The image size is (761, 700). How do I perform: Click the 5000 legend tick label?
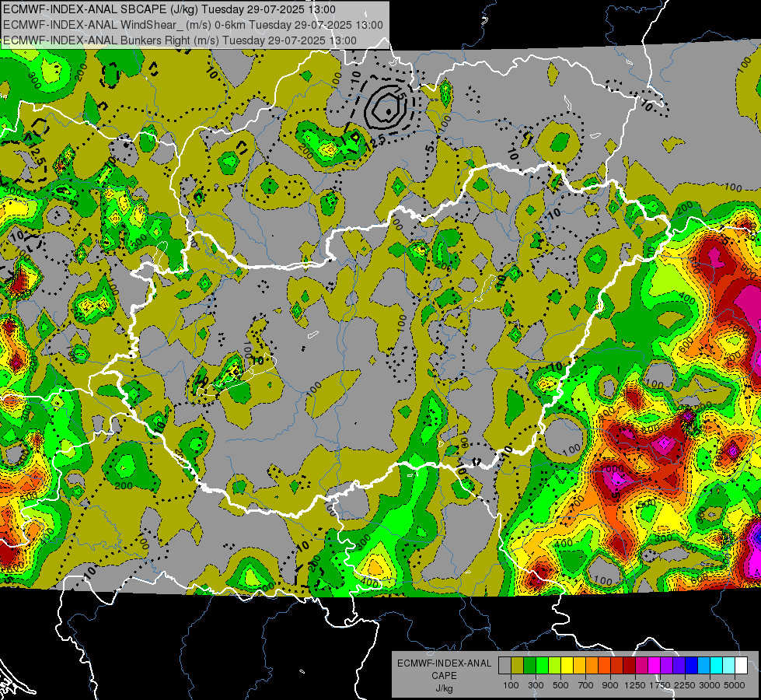(x=735, y=685)
